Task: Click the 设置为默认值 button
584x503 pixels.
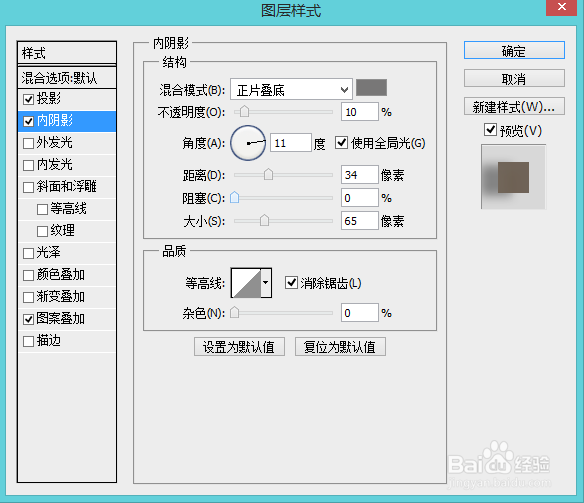Action: point(239,347)
